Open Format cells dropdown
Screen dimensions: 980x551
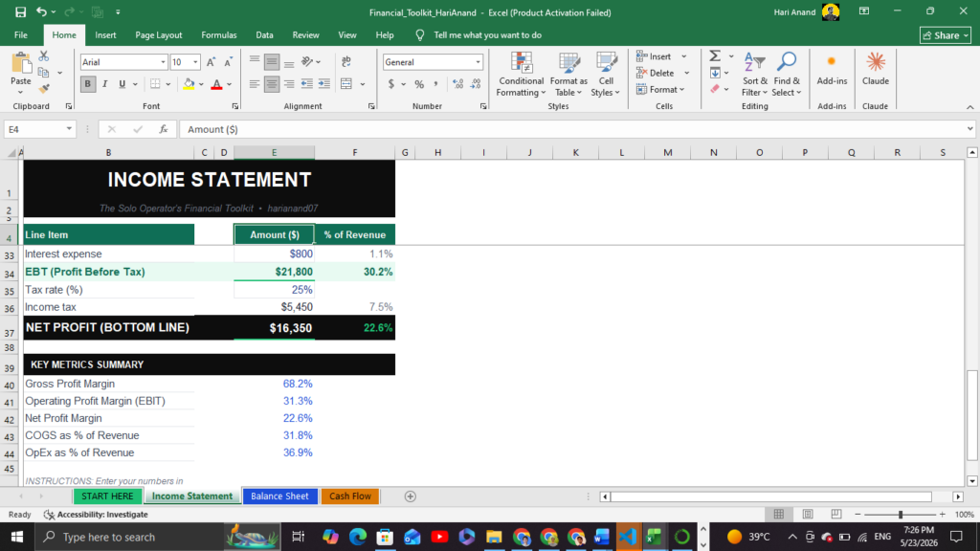pyautogui.click(x=660, y=89)
